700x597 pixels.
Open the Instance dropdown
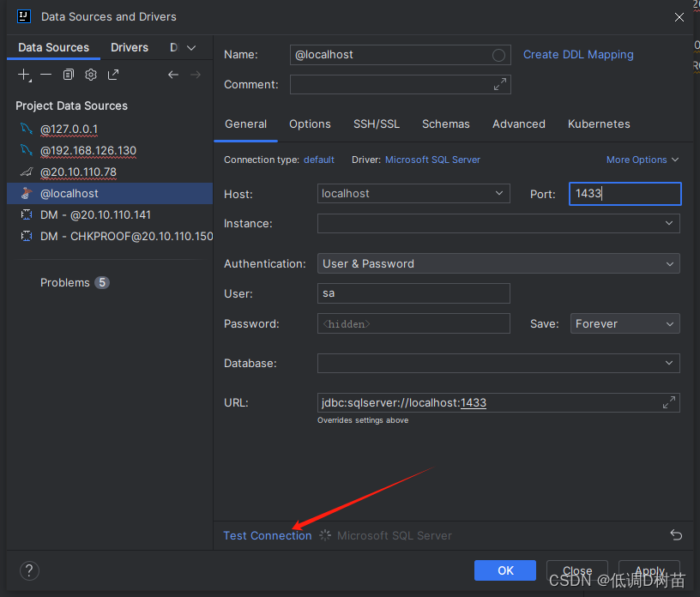click(x=498, y=223)
